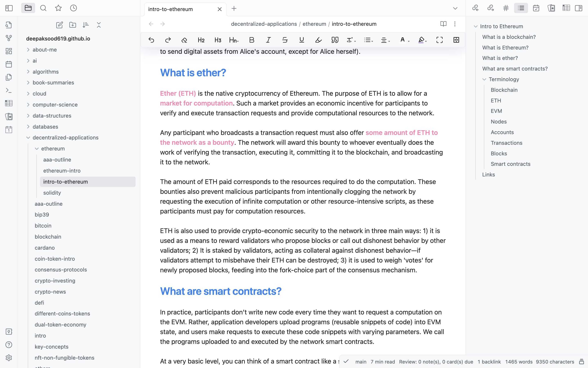
Task: Apply H2 heading format
Action: pyautogui.click(x=201, y=40)
